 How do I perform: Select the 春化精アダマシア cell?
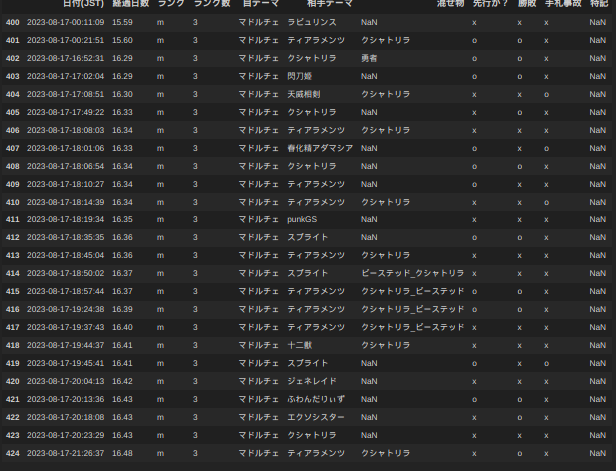pos(320,147)
